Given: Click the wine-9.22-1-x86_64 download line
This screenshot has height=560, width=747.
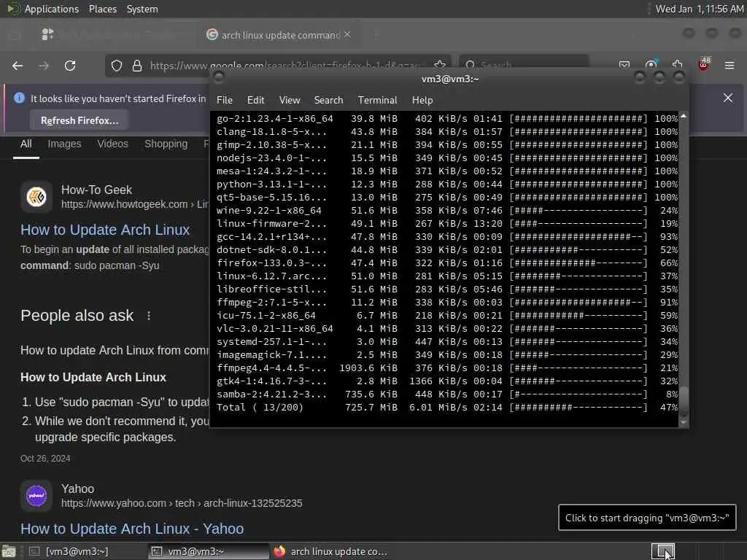Looking at the screenshot, I should [447, 211].
